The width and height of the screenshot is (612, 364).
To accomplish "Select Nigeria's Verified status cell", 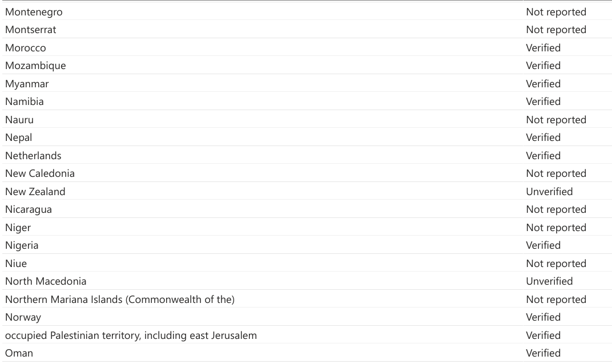I will (x=543, y=245).
